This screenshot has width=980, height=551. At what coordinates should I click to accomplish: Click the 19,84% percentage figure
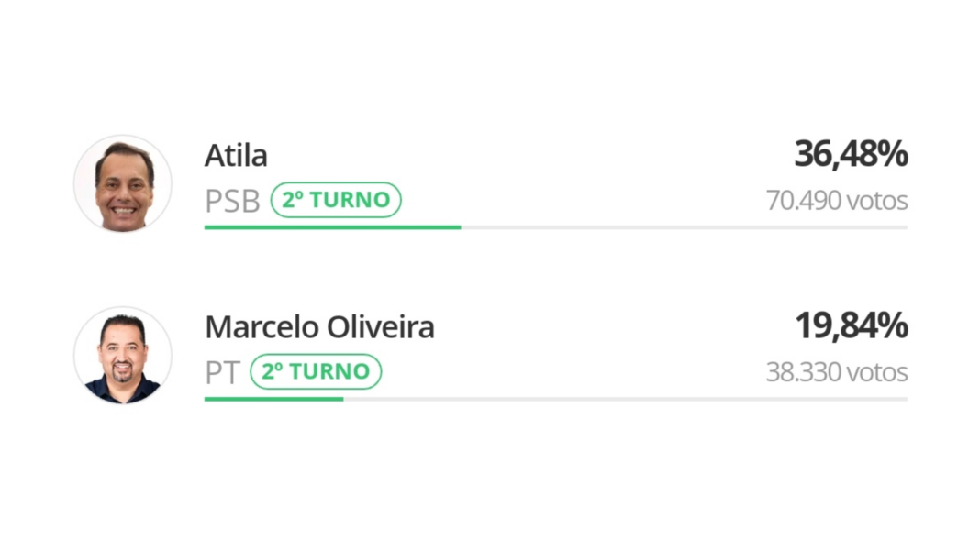point(851,326)
